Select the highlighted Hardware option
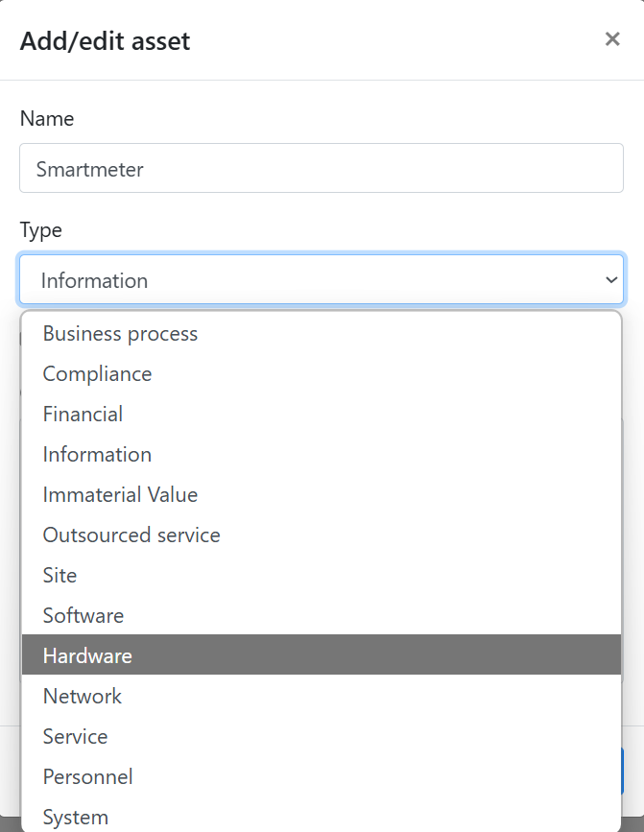The image size is (644, 832). pyautogui.click(x=322, y=655)
